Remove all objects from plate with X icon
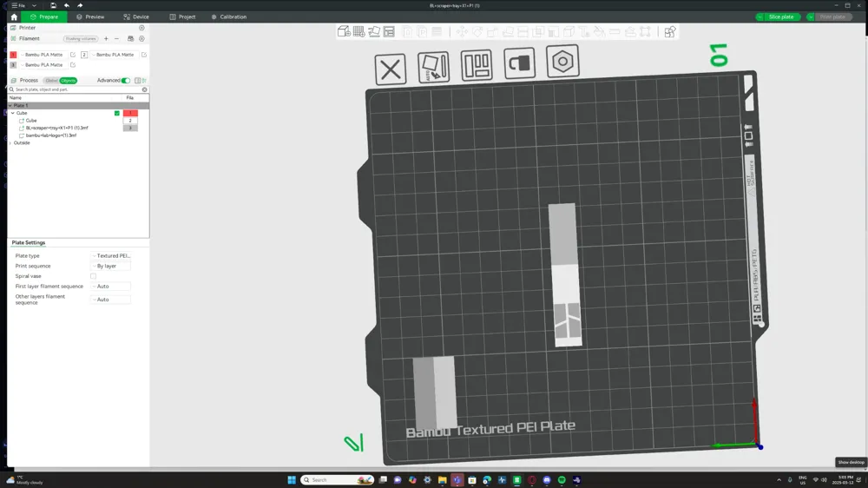This screenshot has width=868, height=488. 391,69
